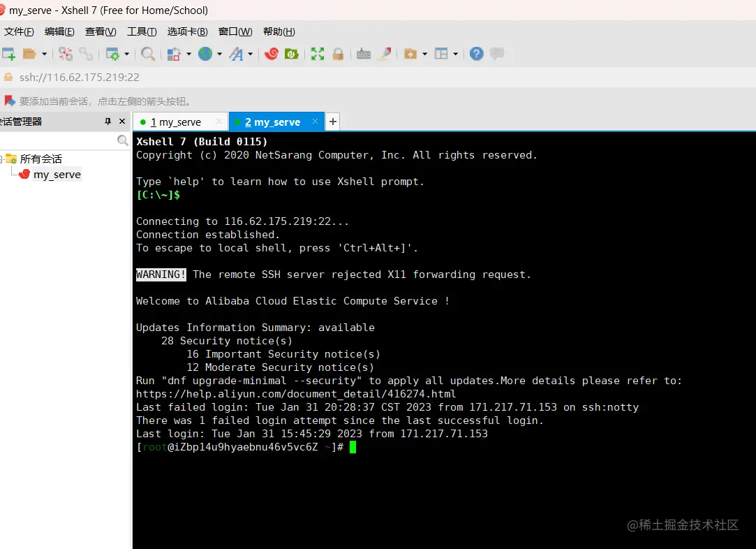This screenshot has width=756, height=549.
Task: Collapse the 所有会话 tree node
Action: pos(1,159)
